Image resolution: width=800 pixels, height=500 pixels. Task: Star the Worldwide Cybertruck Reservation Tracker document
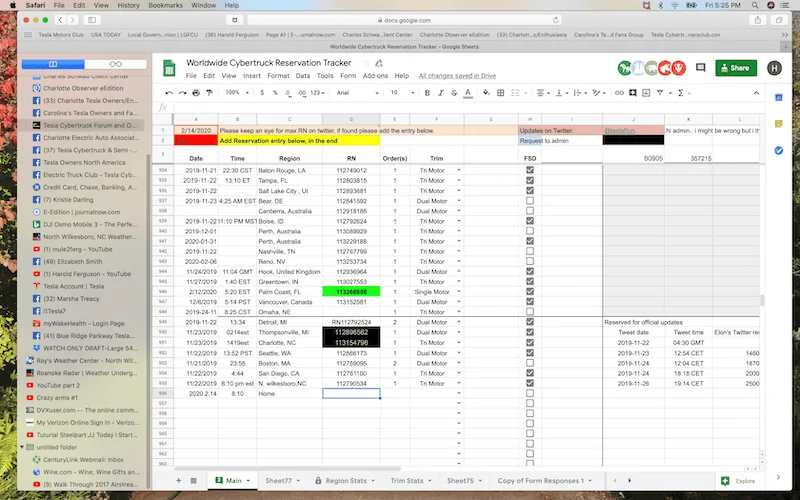365,63
